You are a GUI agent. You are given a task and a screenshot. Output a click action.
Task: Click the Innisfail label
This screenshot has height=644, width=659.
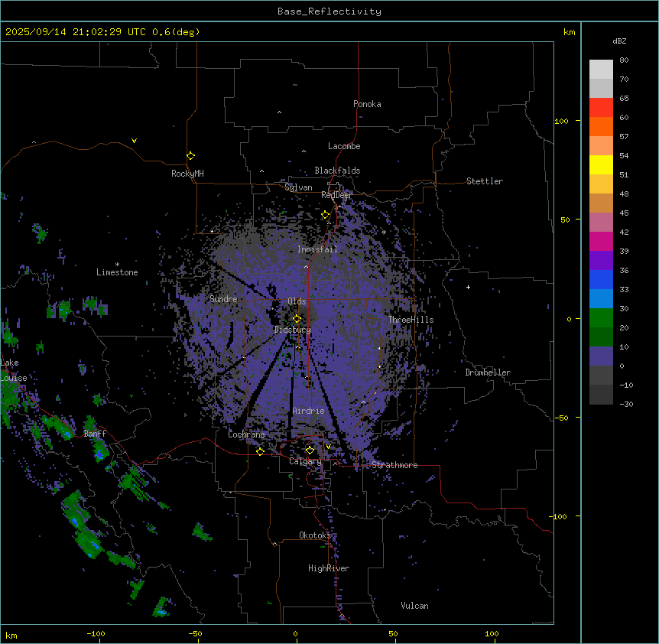tap(317, 249)
